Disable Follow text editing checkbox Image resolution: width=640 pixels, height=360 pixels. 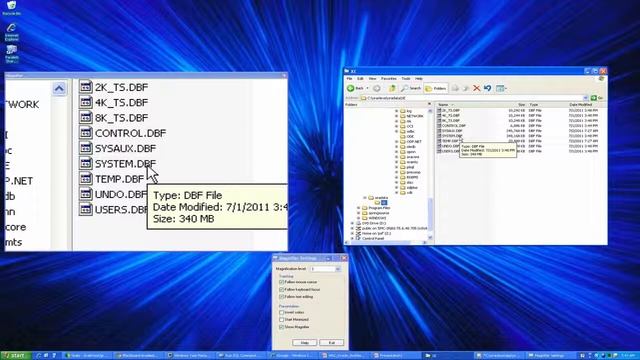pos(282,297)
